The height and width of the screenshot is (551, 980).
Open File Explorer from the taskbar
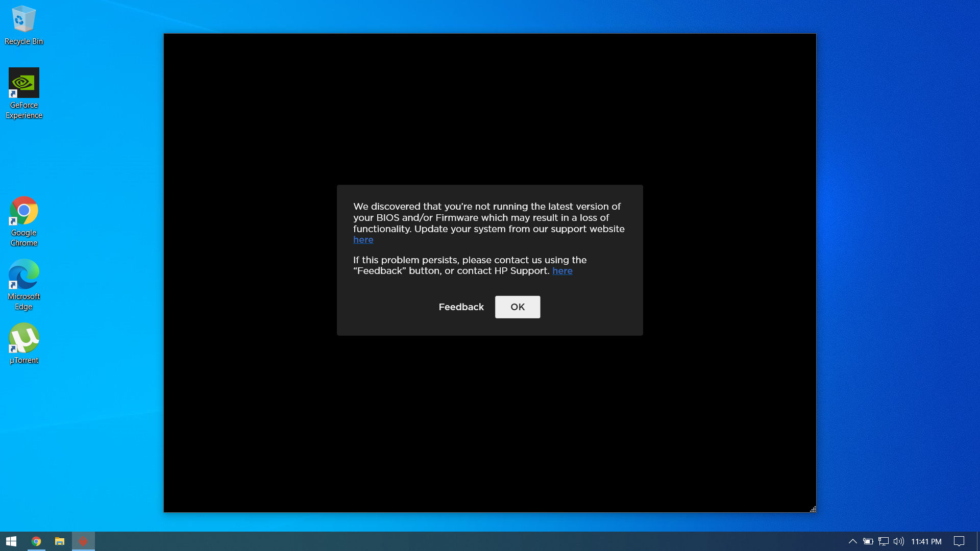coord(60,541)
